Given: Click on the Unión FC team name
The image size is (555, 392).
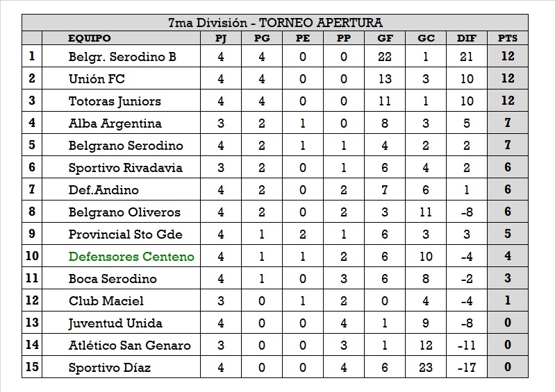Looking at the screenshot, I should coord(97,79).
